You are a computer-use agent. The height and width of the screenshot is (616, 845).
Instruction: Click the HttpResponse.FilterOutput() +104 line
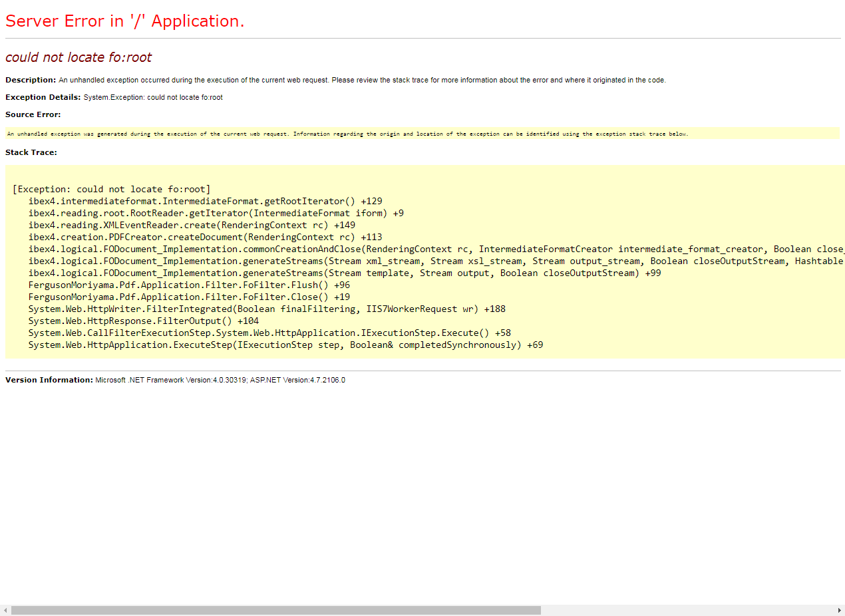[144, 321]
